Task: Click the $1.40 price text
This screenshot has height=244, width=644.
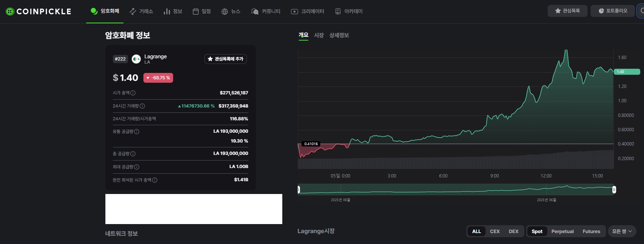Action: coord(125,78)
